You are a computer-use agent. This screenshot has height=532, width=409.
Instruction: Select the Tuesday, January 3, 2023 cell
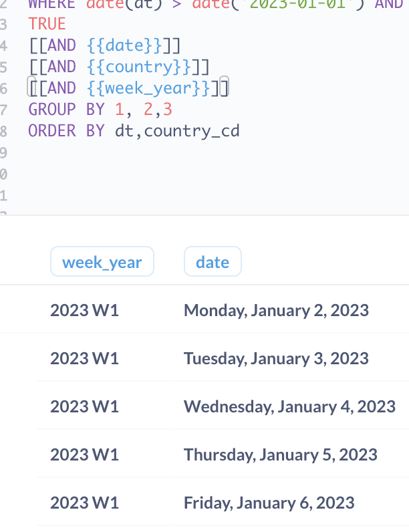[x=276, y=358]
